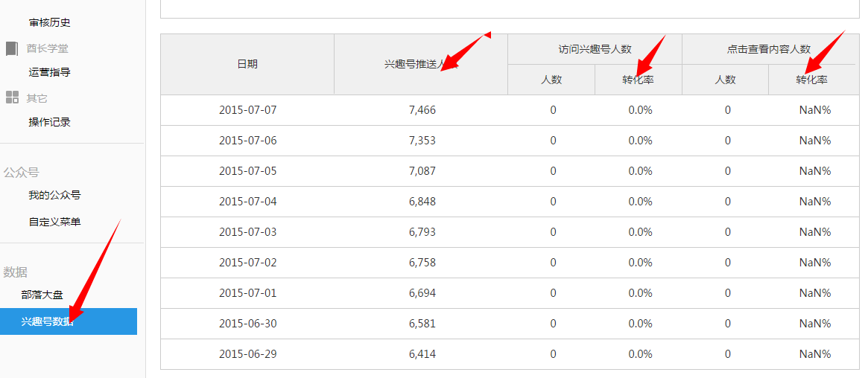This screenshot has width=868, height=378.
Task: Click the 0.0% rate in 2015-07-07 row
Action: (x=641, y=110)
